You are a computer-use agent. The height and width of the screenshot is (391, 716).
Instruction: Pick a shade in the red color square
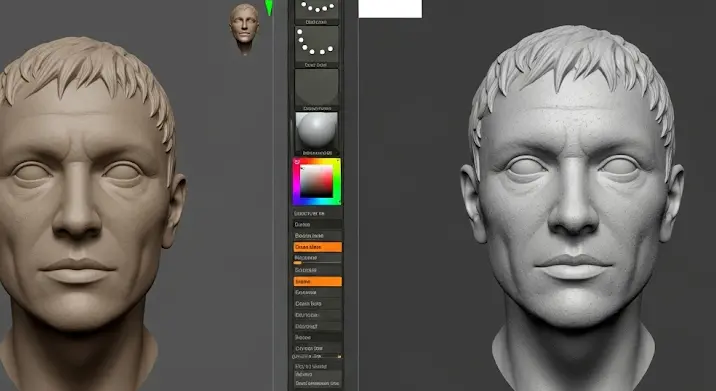tap(316, 181)
